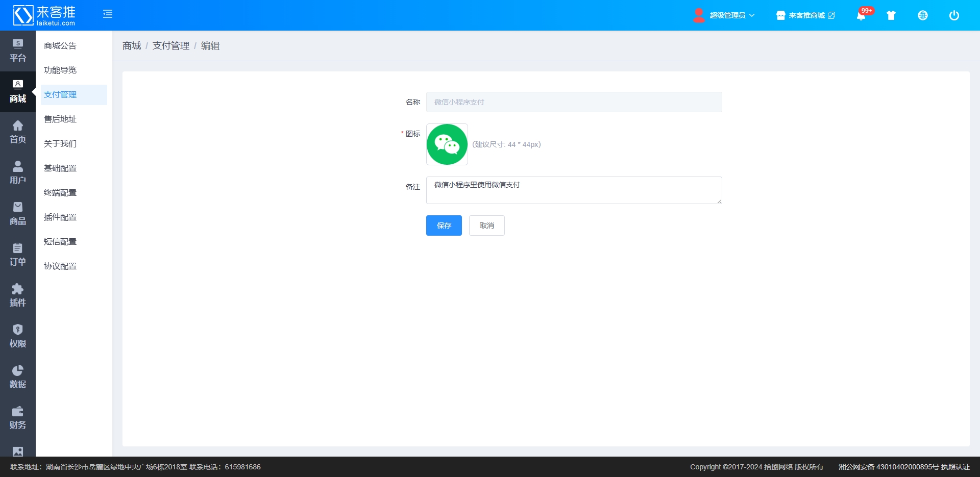Click the 保存 button

(444, 225)
